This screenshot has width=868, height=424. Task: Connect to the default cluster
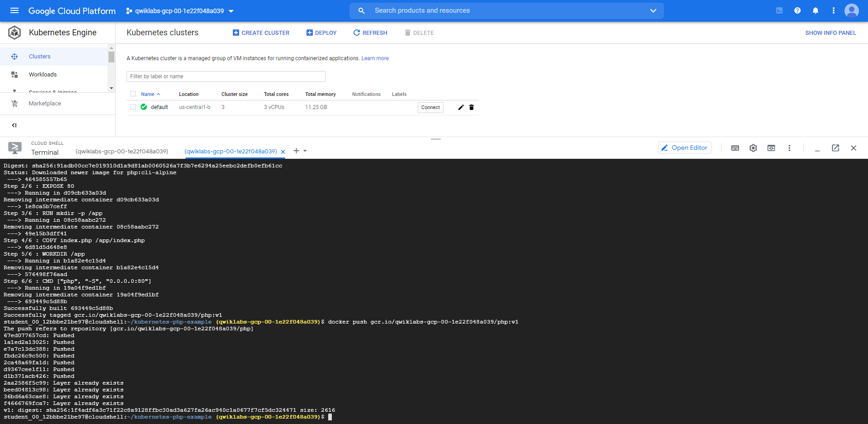[430, 107]
